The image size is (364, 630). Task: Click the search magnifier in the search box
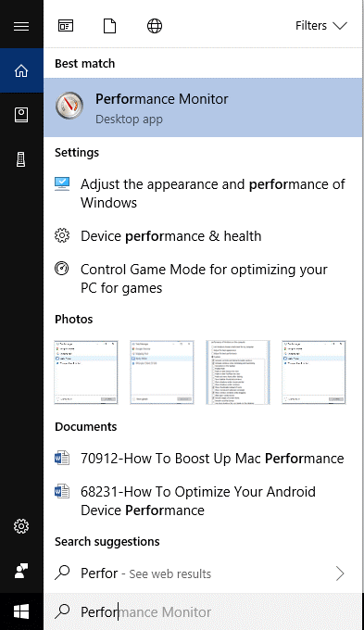point(62,611)
